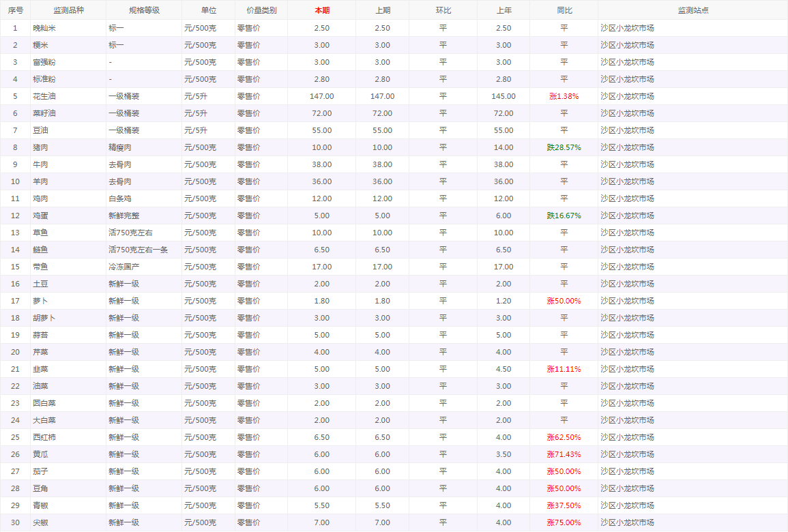Viewport: 788px width, 532px height.
Task: Click the 跌28.57% value in the 猪肉 row
Action: (564, 147)
